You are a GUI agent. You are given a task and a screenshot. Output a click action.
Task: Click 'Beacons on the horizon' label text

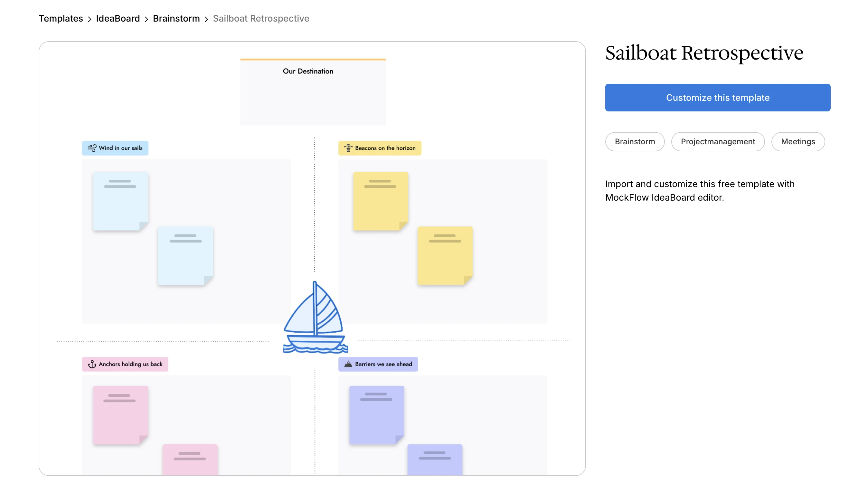point(385,148)
